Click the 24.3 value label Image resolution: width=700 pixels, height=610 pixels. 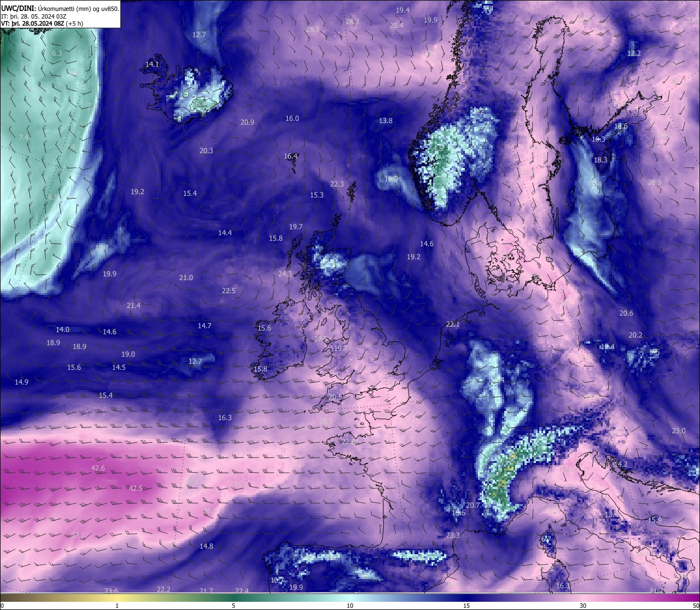285,274
